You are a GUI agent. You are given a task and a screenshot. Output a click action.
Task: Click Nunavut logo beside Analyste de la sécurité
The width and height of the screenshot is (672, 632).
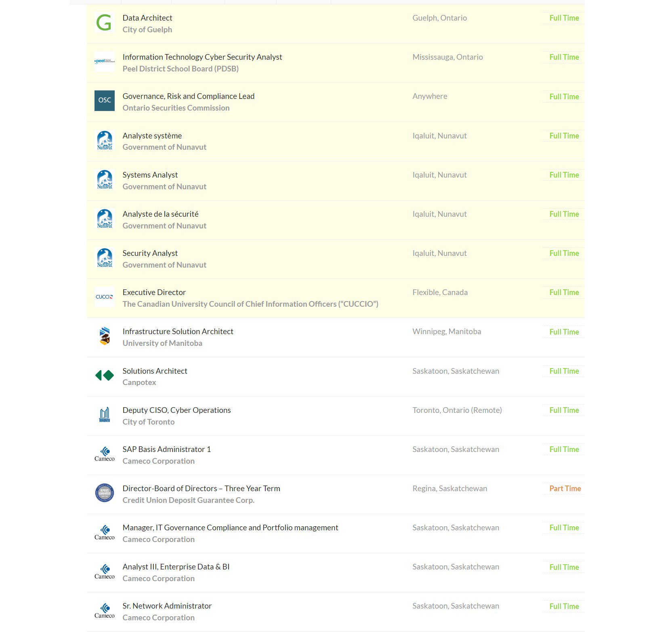104,218
